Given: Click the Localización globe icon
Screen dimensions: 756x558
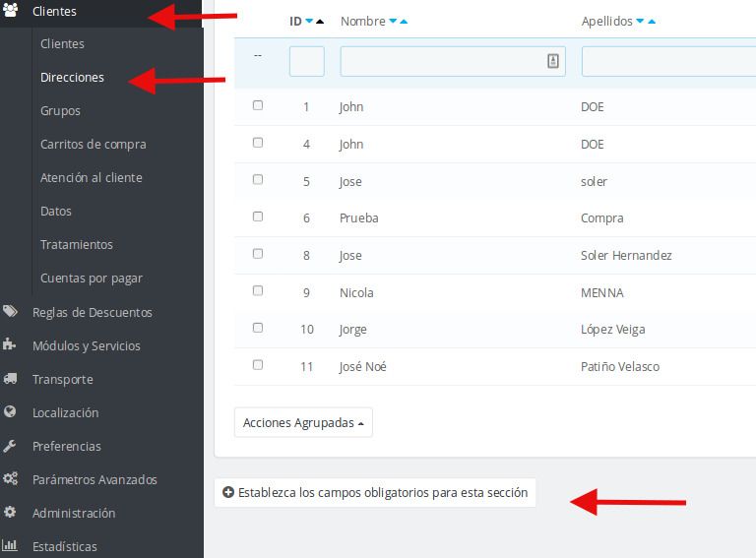Looking at the screenshot, I should pos(10,411).
